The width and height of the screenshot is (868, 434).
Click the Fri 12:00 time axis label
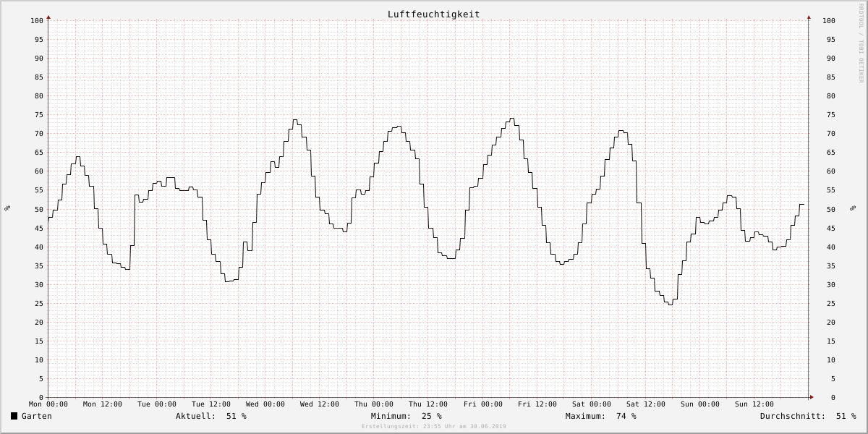(x=537, y=404)
